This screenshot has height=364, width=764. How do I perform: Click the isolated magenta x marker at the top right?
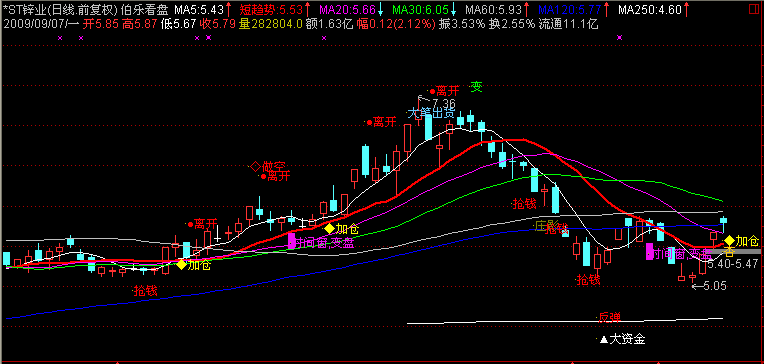pyautogui.click(x=619, y=38)
